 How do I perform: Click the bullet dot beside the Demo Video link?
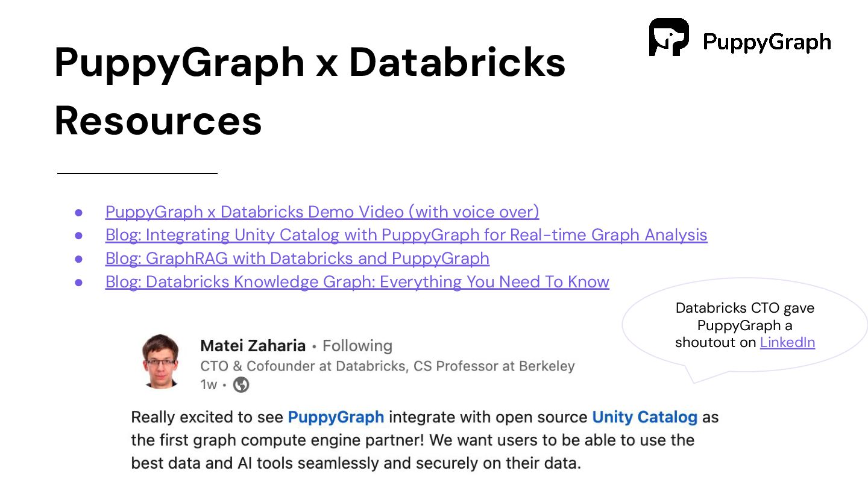click(78, 212)
